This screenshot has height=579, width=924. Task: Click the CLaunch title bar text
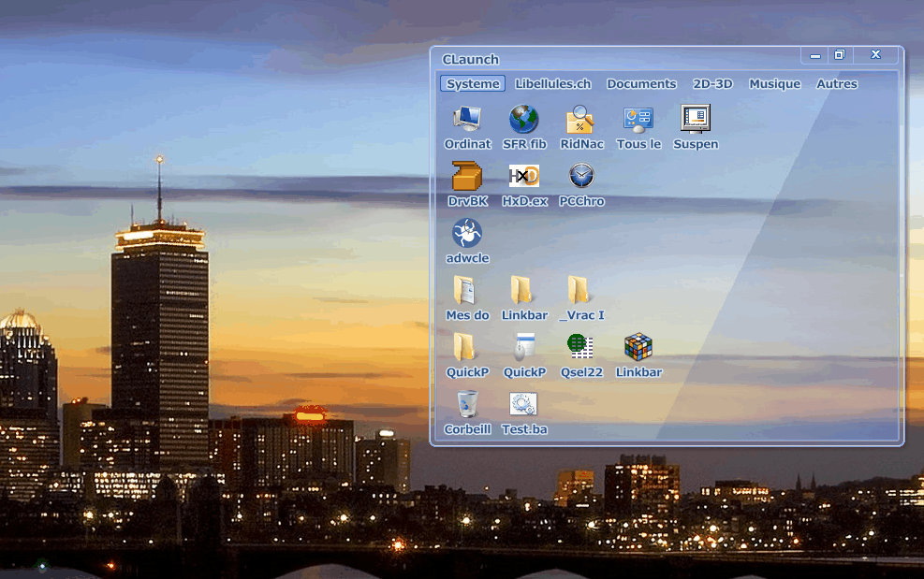[470, 60]
